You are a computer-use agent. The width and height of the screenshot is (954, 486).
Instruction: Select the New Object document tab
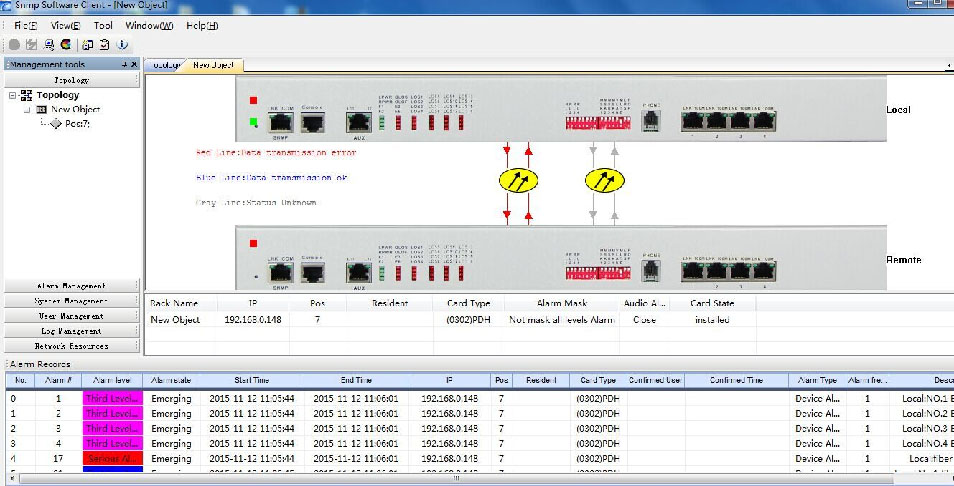coord(214,65)
